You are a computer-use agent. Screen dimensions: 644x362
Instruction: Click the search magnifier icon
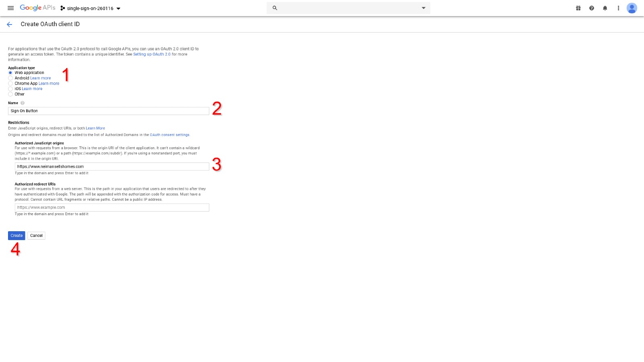click(274, 8)
